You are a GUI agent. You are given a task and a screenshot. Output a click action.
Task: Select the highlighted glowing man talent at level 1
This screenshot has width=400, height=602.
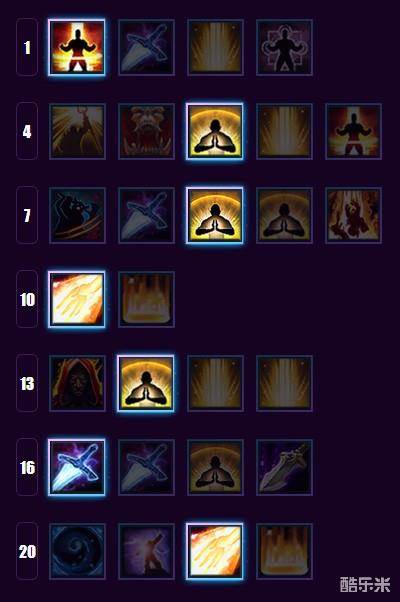(x=77, y=47)
